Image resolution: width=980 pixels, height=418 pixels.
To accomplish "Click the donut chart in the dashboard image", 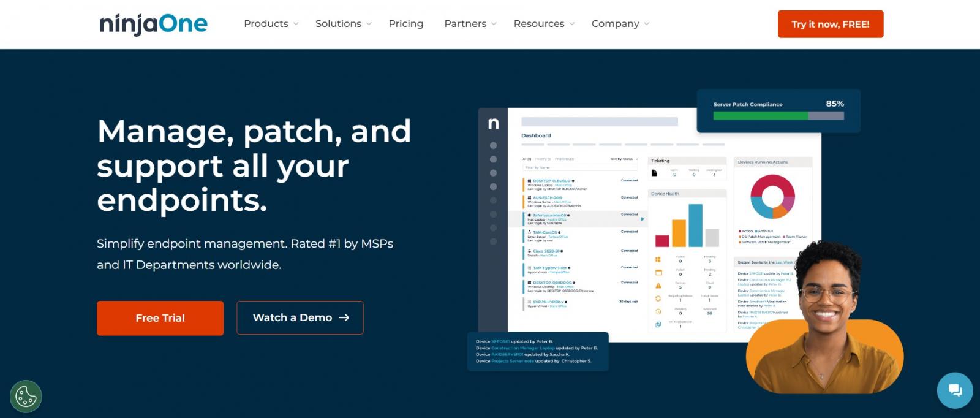I will [x=772, y=197].
